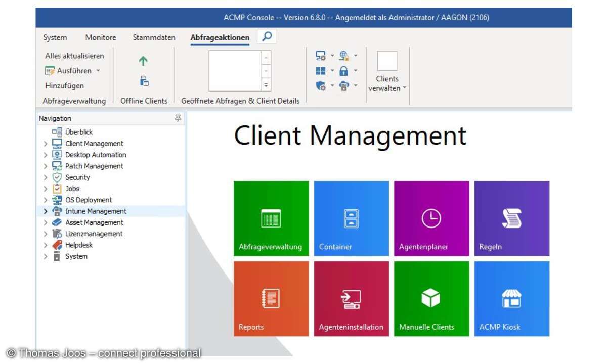Open the Abfrageverwaltung tile
Viewport: 607px width, 364px height.
(271, 217)
